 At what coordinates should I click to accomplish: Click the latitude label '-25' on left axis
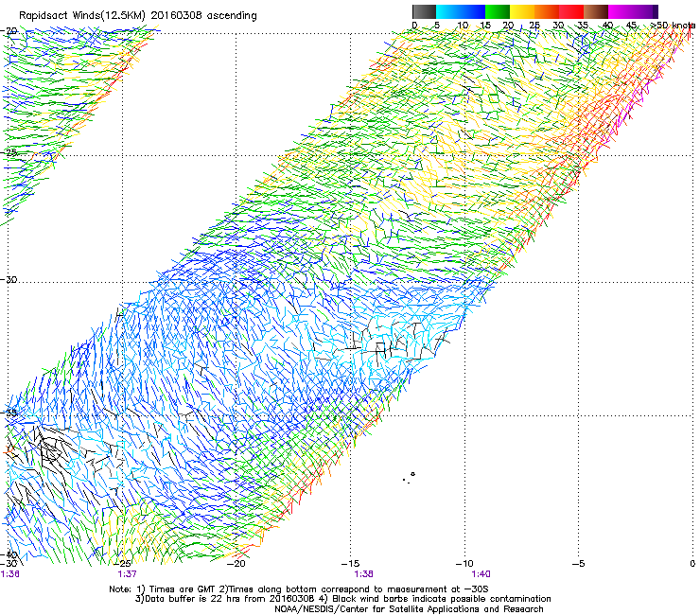coord(9,152)
